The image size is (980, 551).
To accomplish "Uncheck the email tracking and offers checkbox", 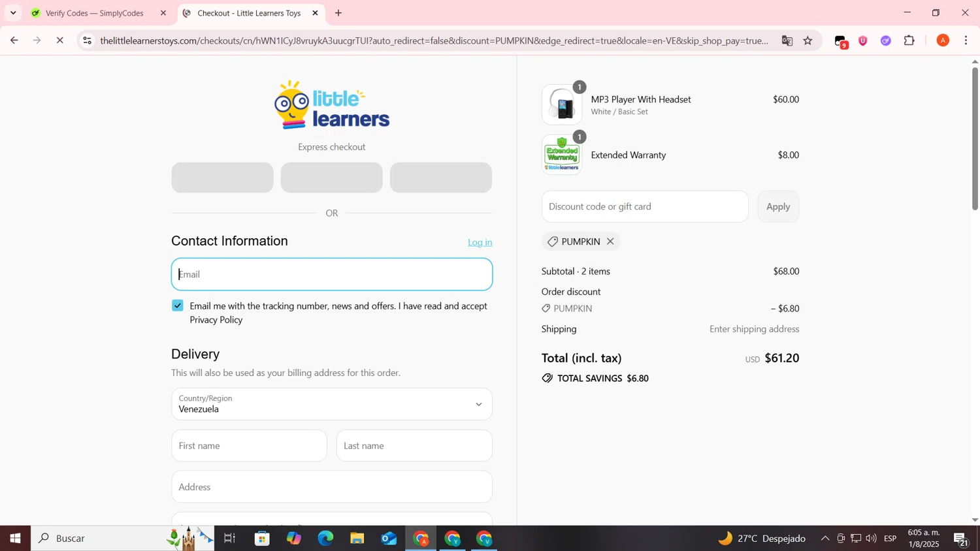I will click(178, 306).
